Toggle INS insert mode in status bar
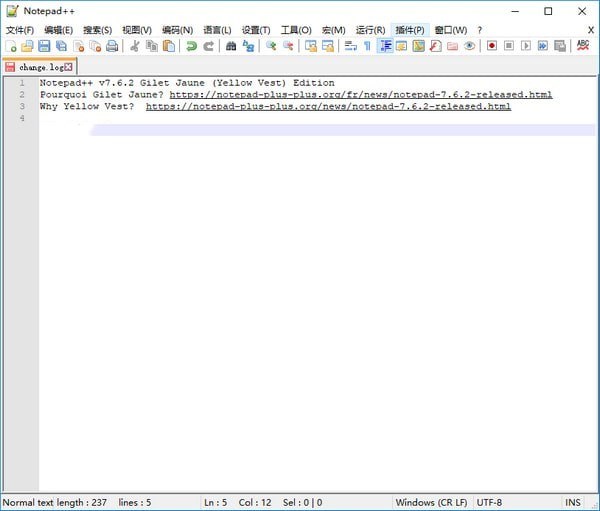Image resolution: width=600 pixels, height=511 pixels. tap(572, 502)
